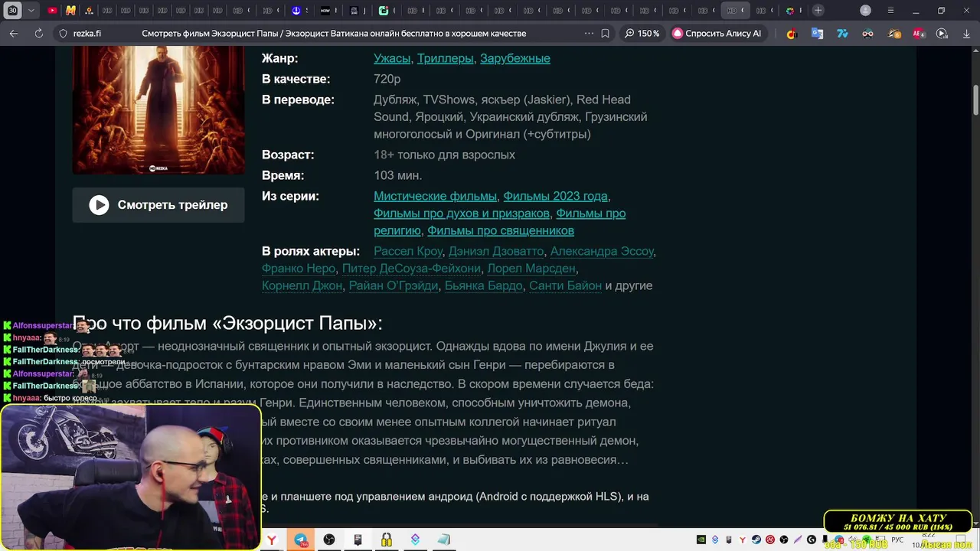Open actor Райан О'Грэйди page

(394, 285)
